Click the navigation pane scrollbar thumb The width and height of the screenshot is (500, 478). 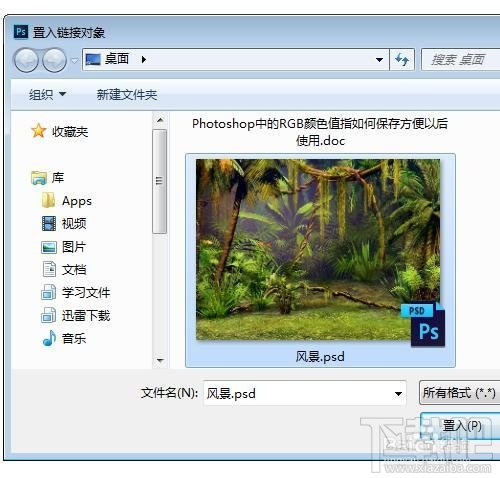point(160,182)
